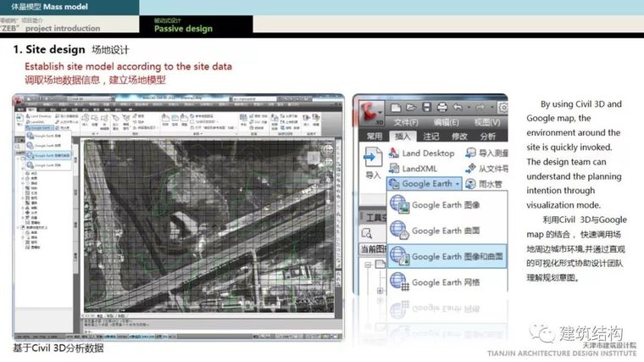Click the Redo arrow in enlarged toolbar
The image size is (644, 362).
click(480, 108)
